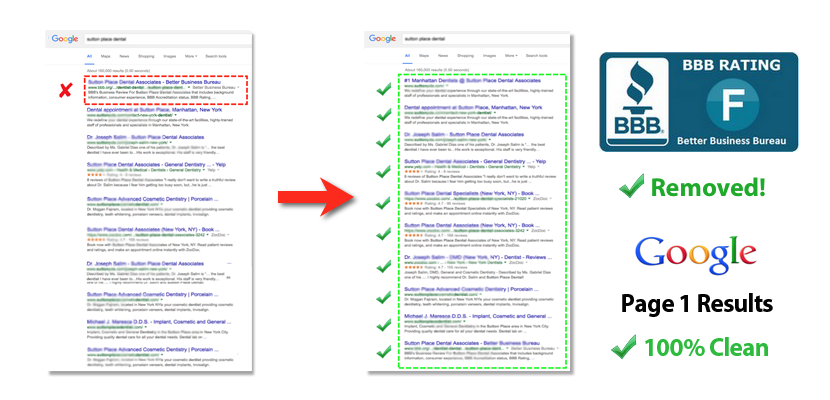Open 'Sutton Place Dental Specialists (New York, NY) - Book' link
The image size is (830, 400).
click(472, 194)
